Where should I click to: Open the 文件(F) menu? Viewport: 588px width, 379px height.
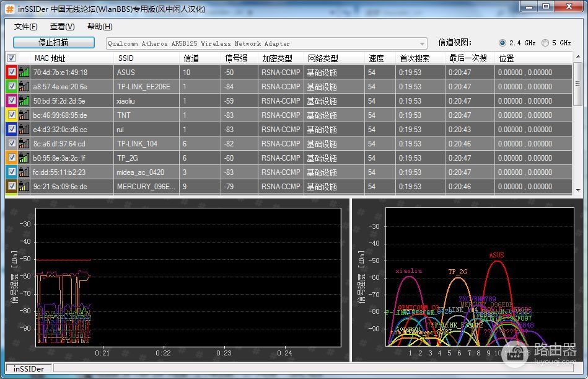(x=25, y=27)
